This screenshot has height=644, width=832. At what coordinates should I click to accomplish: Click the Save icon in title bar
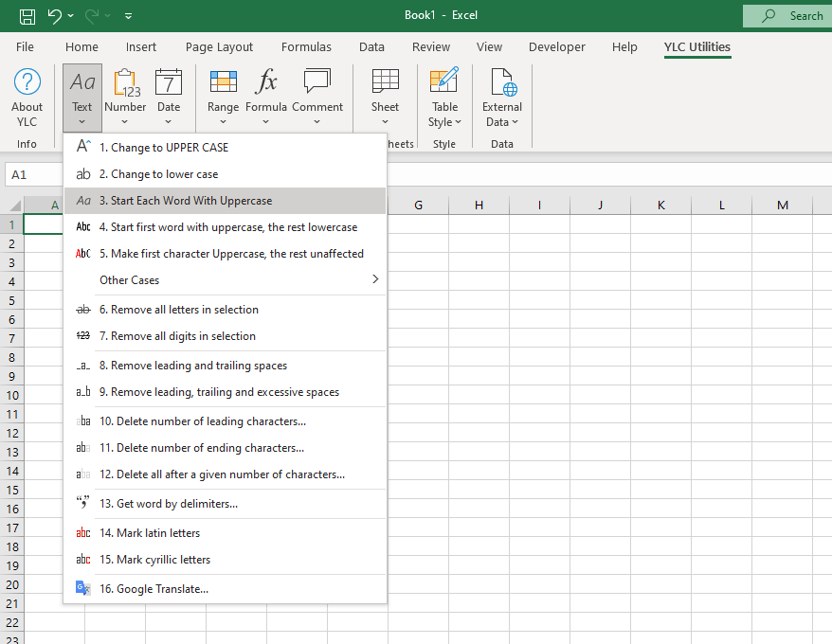click(27, 15)
